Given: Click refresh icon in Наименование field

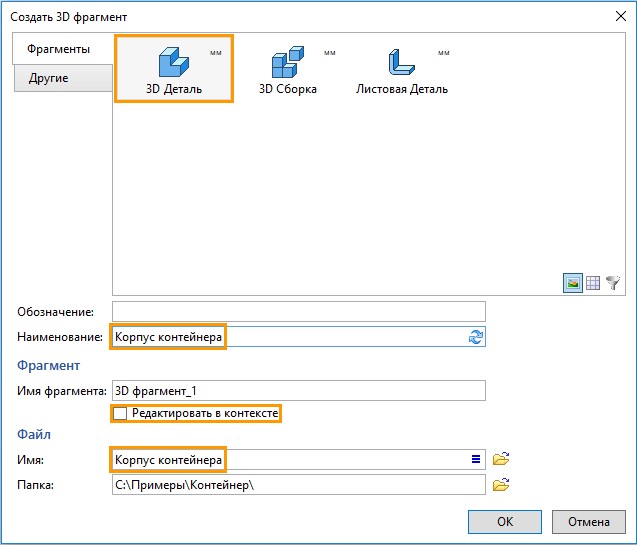Looking at the screenshot, I should click(475, 337).
